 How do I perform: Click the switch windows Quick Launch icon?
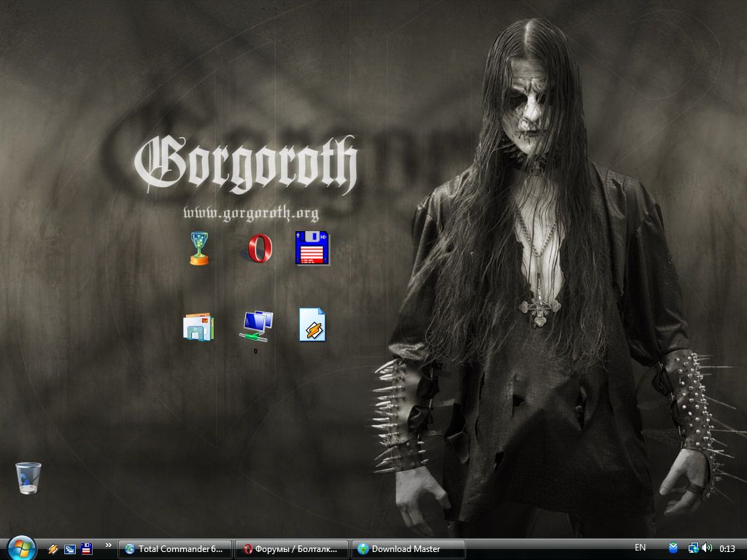tap(70, 549)
